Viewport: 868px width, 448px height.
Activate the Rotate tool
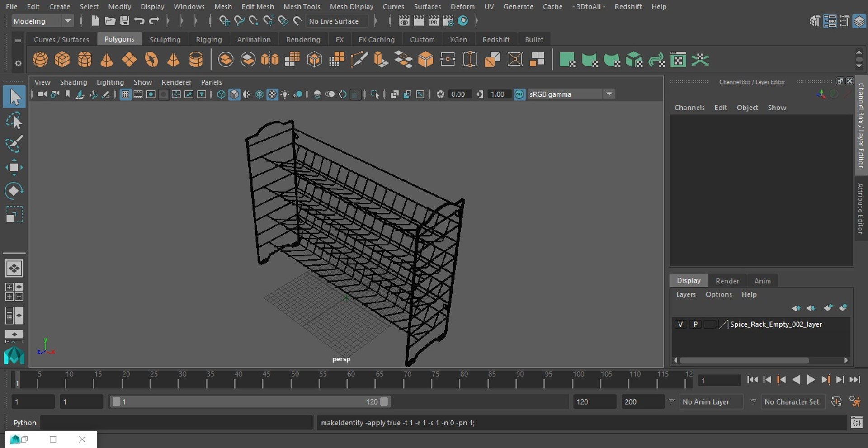click(14, 191)
